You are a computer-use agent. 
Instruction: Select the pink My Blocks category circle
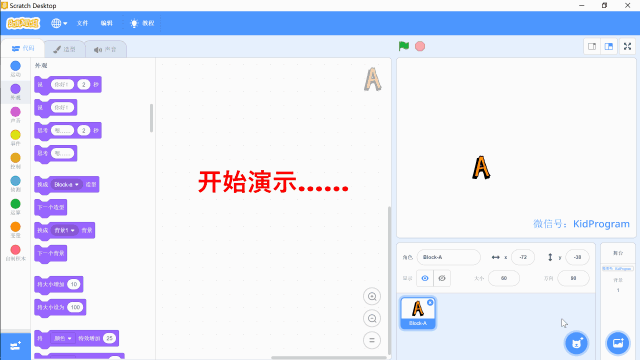click(16, 250)
